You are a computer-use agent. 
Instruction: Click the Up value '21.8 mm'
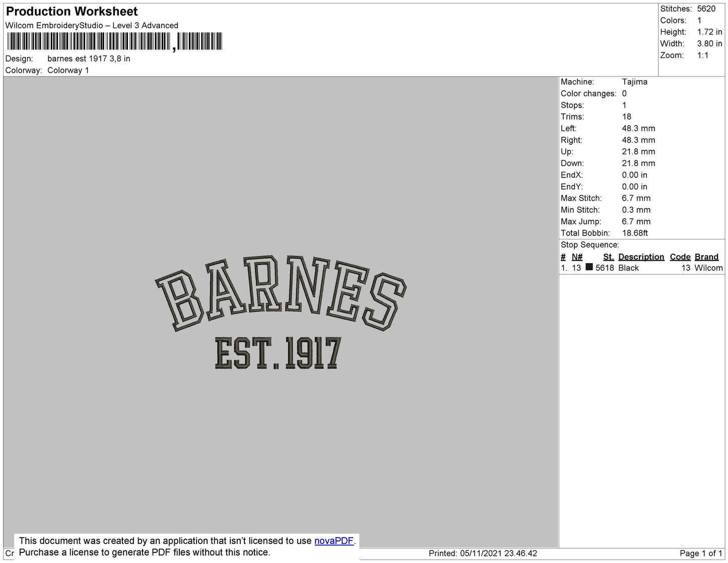point(639,151)
